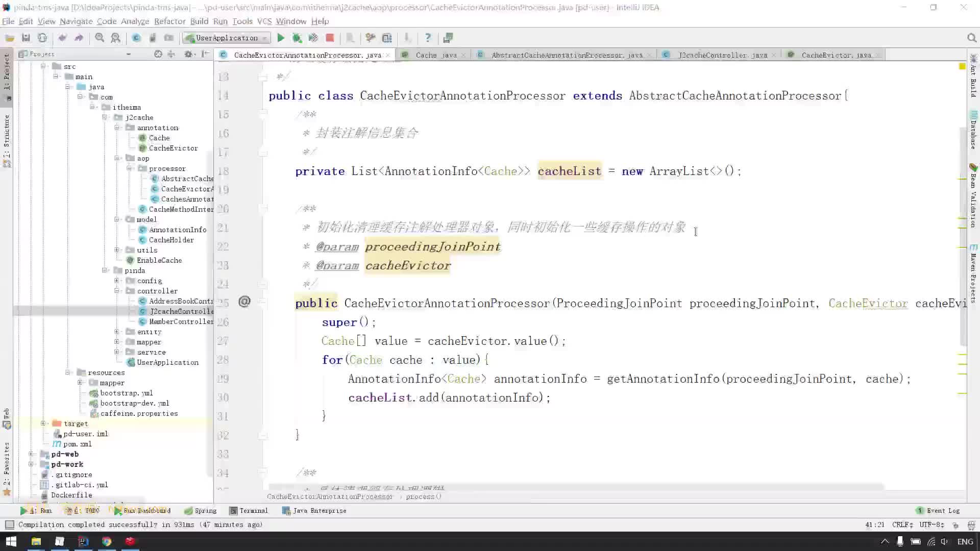
Task: Click CRLF line separator in status bar
Action: [x=902, y=524]
